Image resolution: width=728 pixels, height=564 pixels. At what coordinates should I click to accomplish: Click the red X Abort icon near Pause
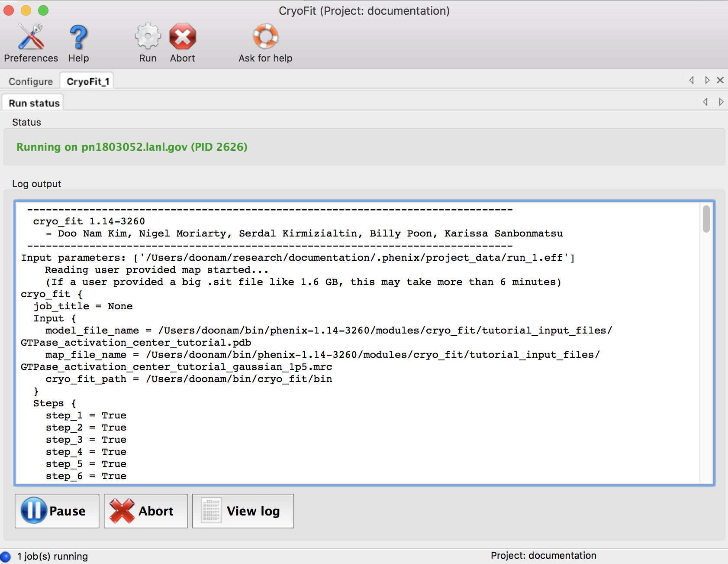(x=122, y=511)
